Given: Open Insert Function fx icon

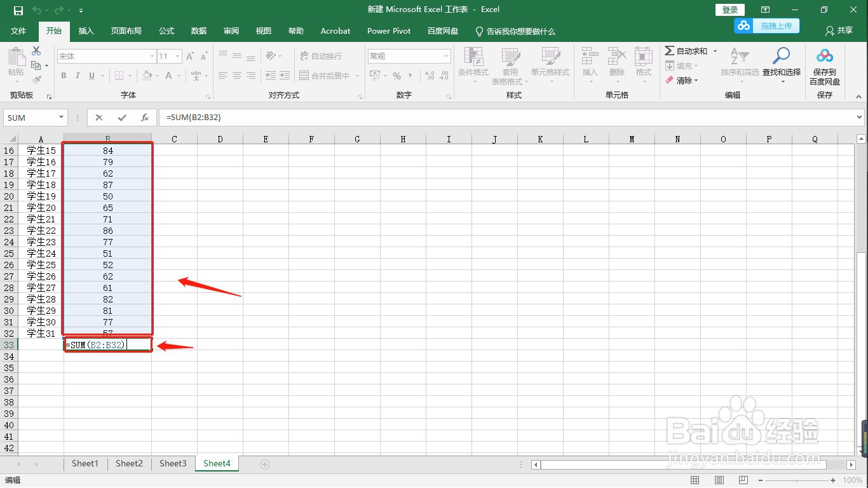Looking at the screenshot, I should (145, 118).
